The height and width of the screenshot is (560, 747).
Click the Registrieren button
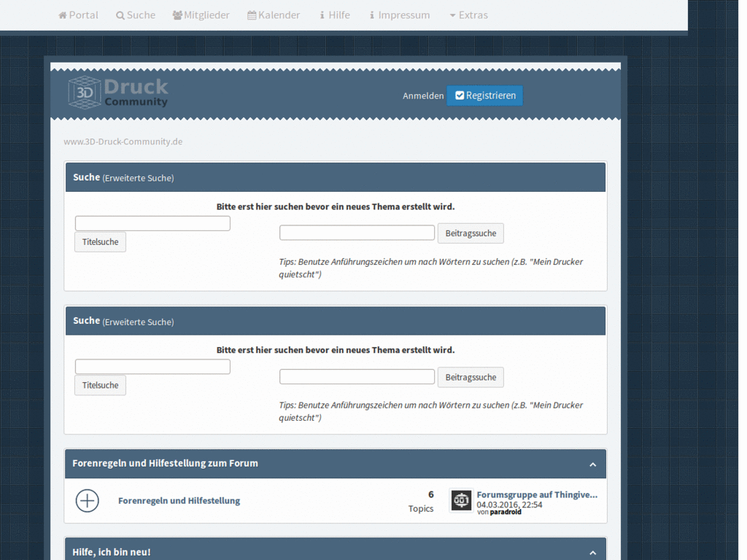(x=485, y=96)
